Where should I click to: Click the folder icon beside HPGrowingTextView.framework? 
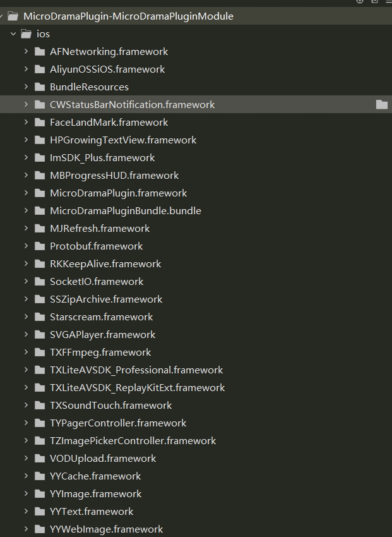pos(40,140)
